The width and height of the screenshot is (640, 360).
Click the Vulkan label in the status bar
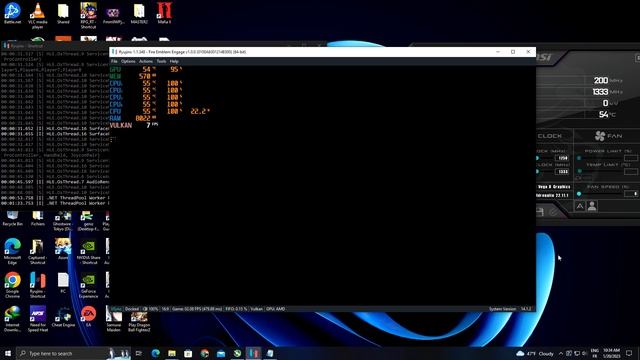(256, 309)
